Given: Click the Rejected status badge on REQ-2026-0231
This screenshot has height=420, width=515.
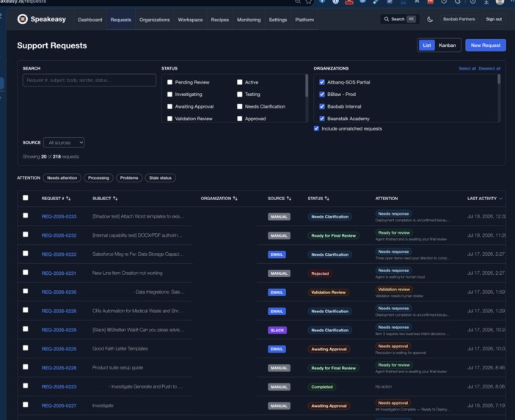Looking at the screenshot, I should tap(320, 273).
